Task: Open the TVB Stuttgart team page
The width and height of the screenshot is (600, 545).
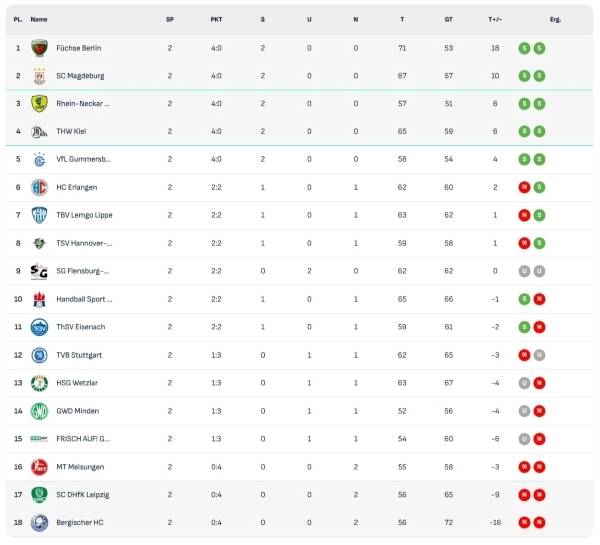Action: pyautogui.click(x=80, y=355)
